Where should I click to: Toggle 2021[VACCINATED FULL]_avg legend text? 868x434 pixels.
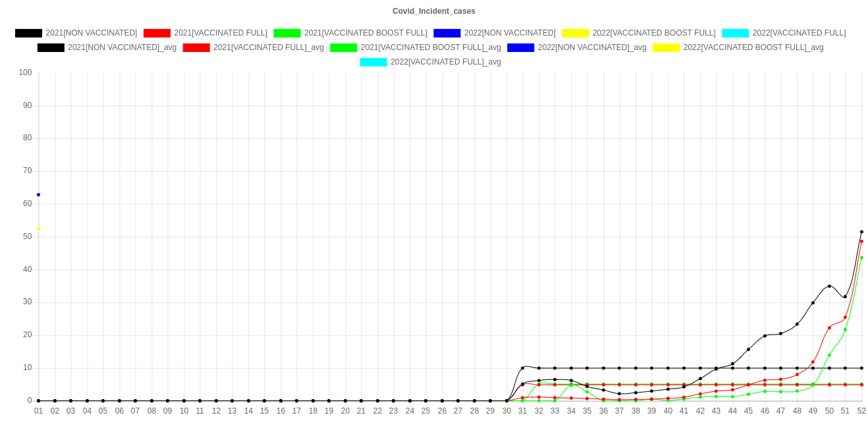click(x=269, y=47)
